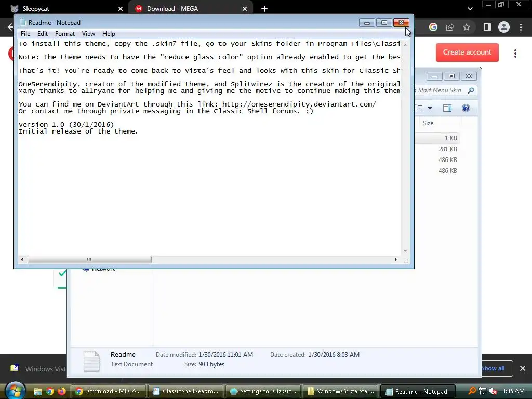Open the Windows Vista zip download item
This screenshot has width=532, height=399.
pyautogui.click(x=37, y=368)
